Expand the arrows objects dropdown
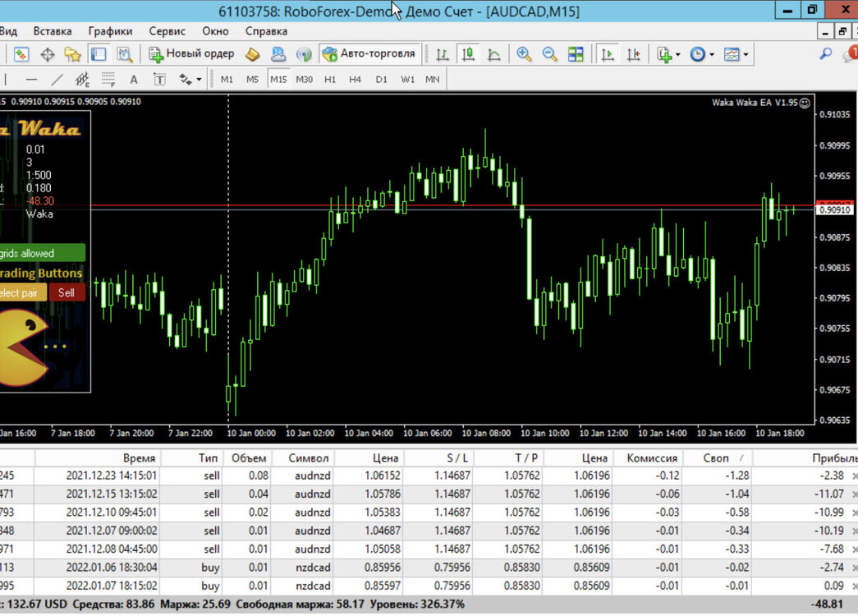 tap(199, 80)
